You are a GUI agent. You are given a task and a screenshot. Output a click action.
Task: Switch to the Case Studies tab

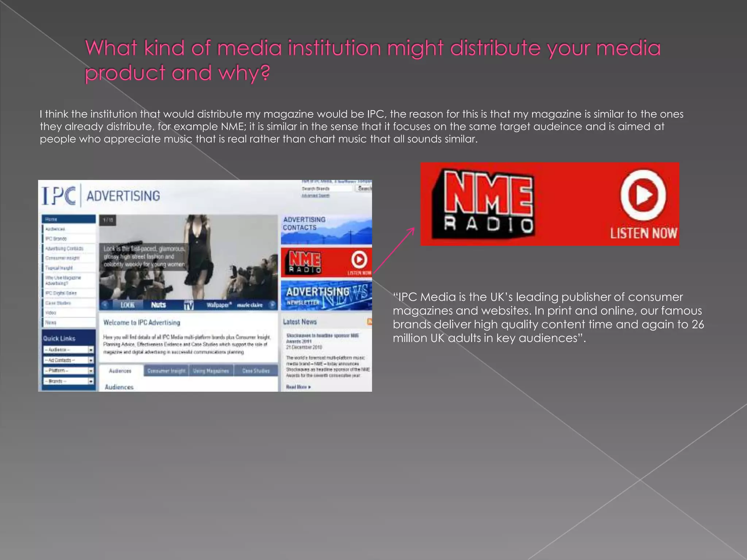pos(256,371)
